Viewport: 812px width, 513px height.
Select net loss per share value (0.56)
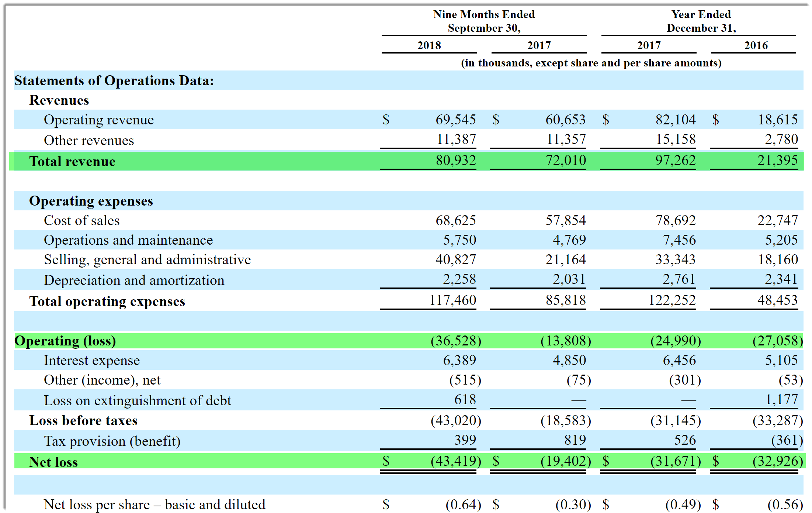point(785,505)
